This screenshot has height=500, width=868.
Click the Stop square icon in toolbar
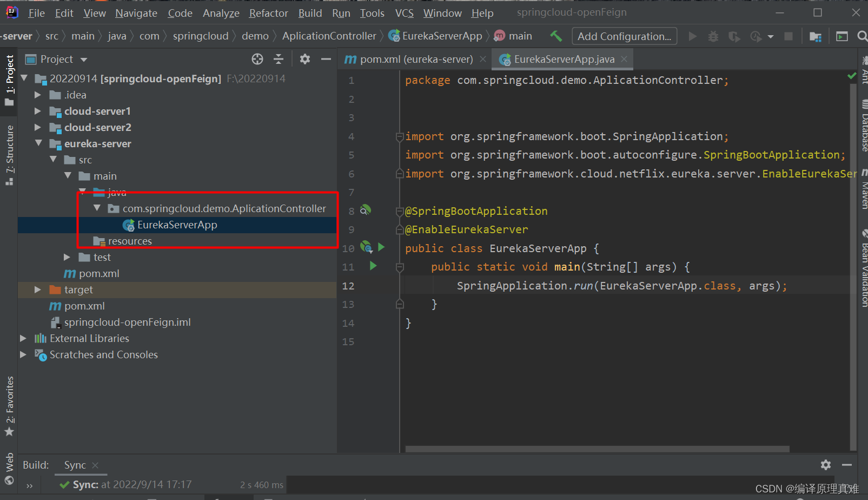pyautogui.click(x=789, y=36)
